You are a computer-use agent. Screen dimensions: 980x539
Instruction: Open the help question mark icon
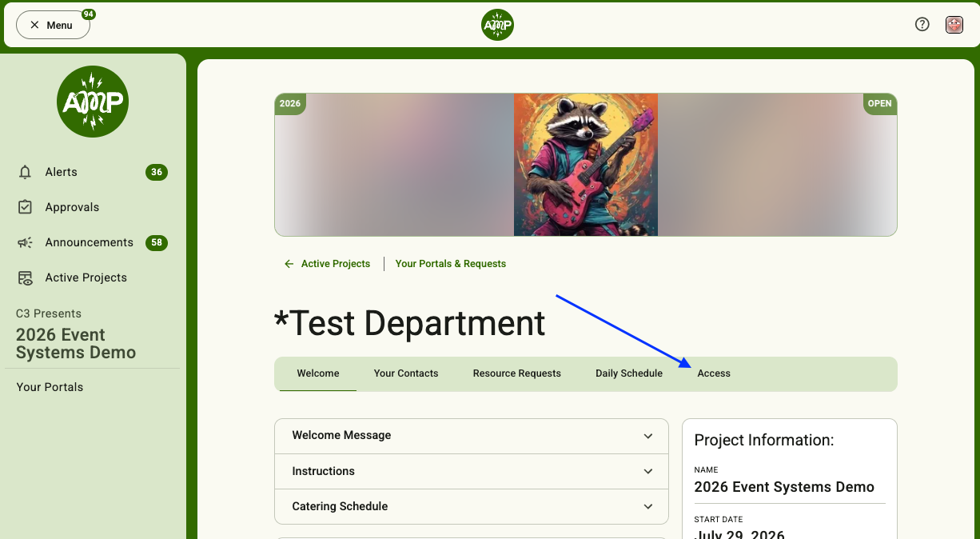coord(922,25)
